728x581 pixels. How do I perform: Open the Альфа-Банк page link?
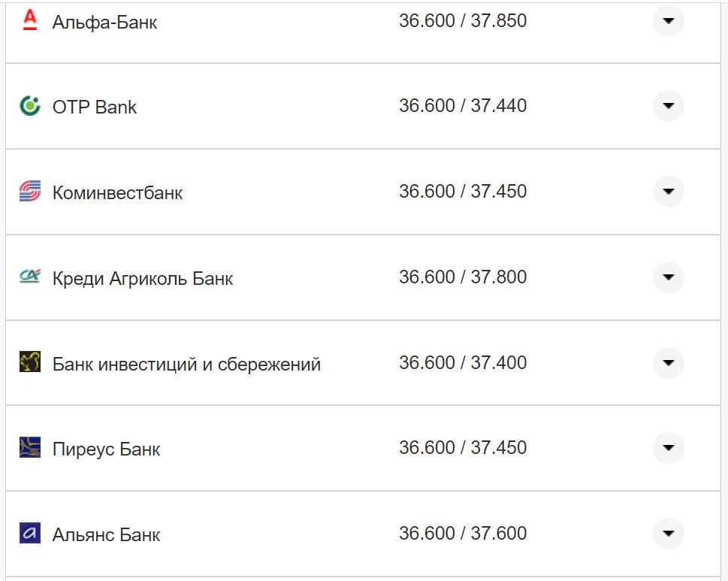tap(104, 22)
